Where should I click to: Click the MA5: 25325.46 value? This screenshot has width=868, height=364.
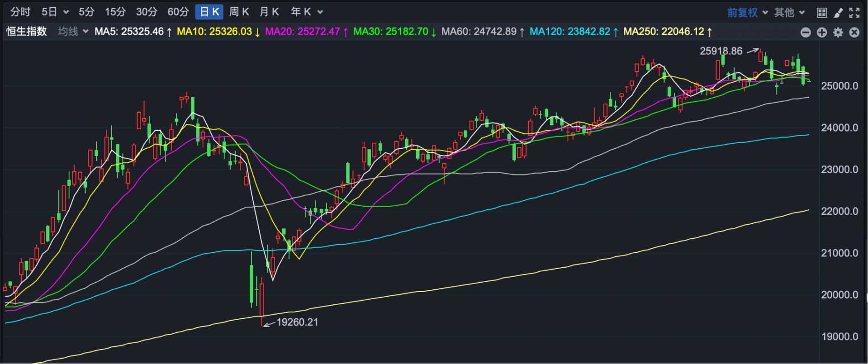pos(133,32)
